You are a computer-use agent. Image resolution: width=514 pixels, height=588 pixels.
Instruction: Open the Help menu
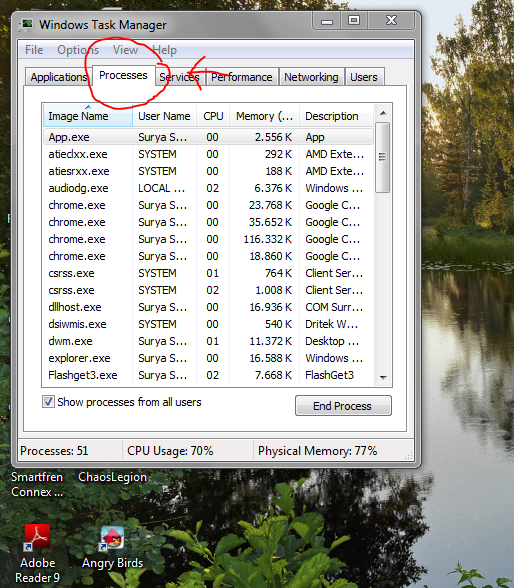tap(165, 50)
